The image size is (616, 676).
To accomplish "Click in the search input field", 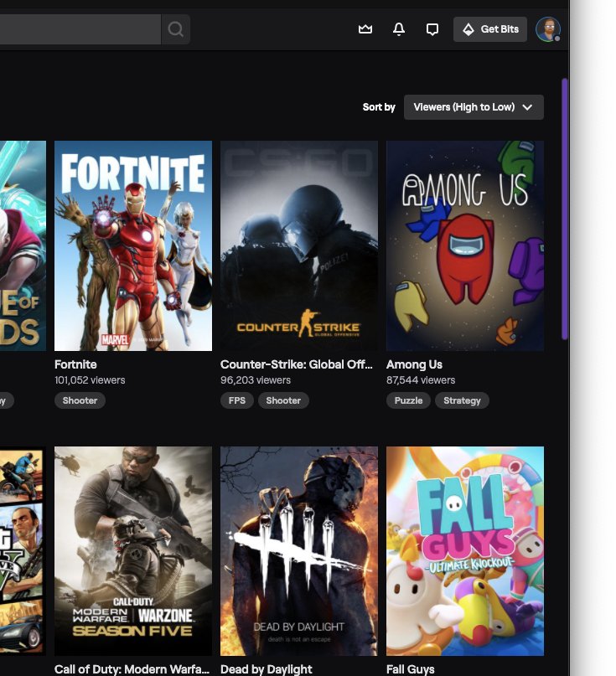I will (80, 29).
